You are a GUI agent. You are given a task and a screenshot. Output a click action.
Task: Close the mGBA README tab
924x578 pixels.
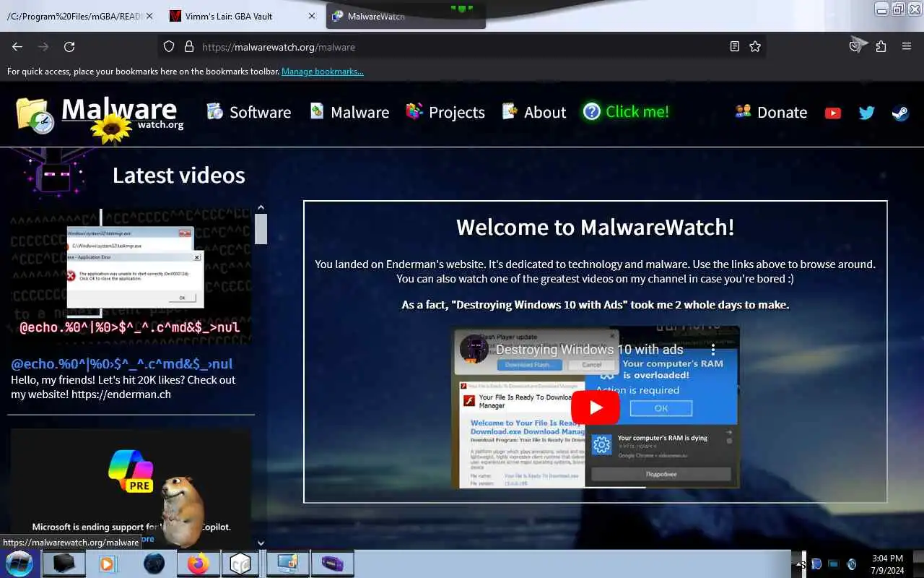149,16
